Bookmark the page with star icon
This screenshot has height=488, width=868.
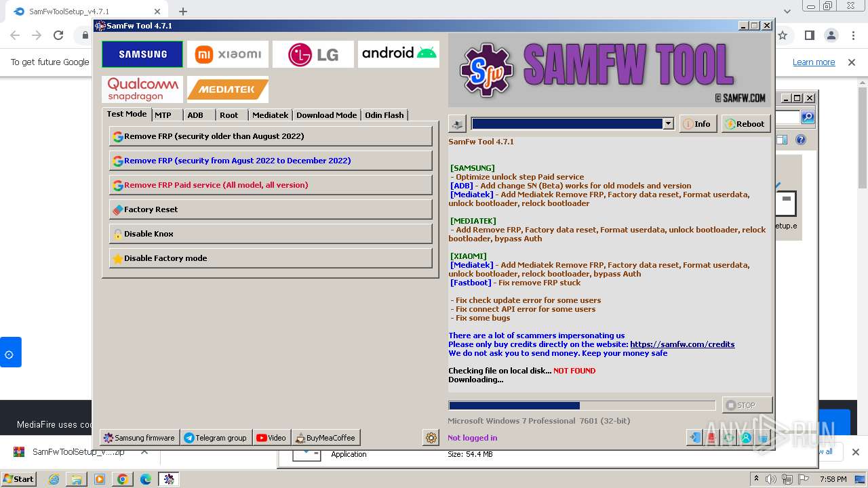coord(783,35)
